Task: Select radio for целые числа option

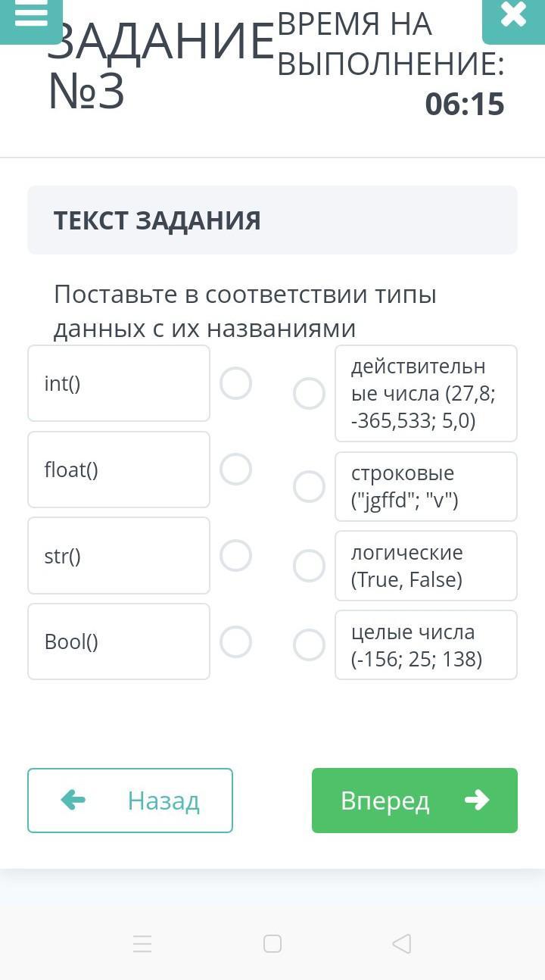Action: pos(309,645)
